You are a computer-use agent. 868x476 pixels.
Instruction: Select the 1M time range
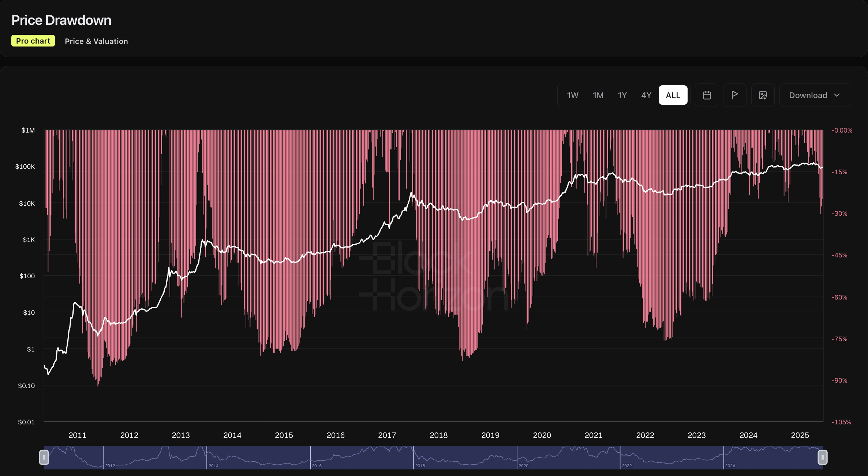598,95
